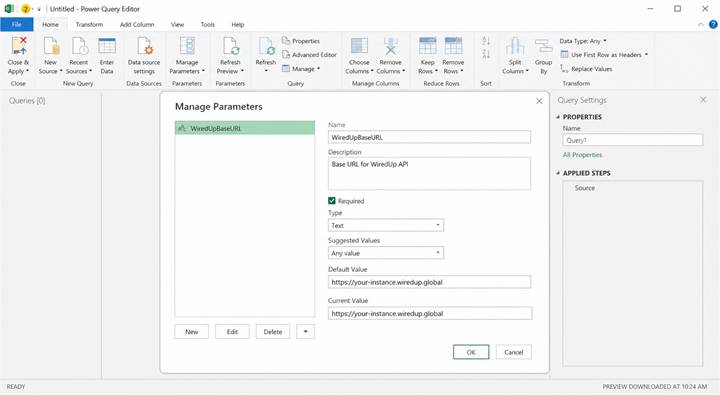Open Data source settings icon
The height and width of the screenshot is (395, 720).
145,46
